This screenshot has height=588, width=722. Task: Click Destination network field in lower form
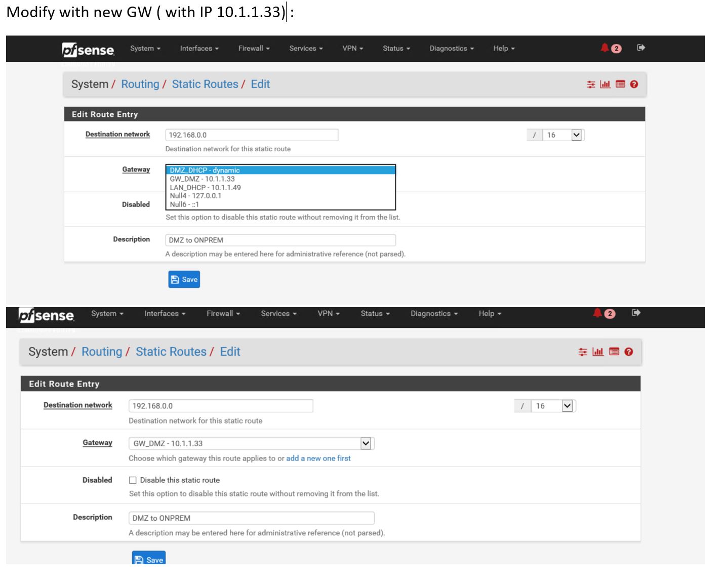click(221, 406)
